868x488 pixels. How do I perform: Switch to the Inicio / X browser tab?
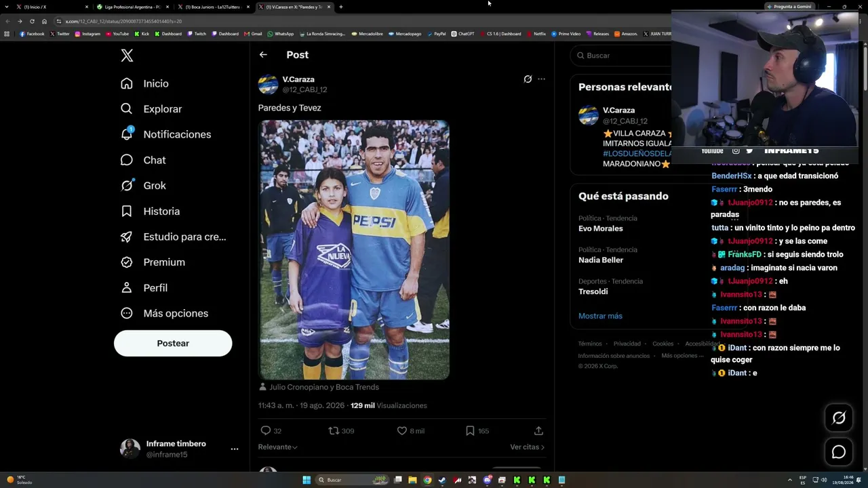52,7
